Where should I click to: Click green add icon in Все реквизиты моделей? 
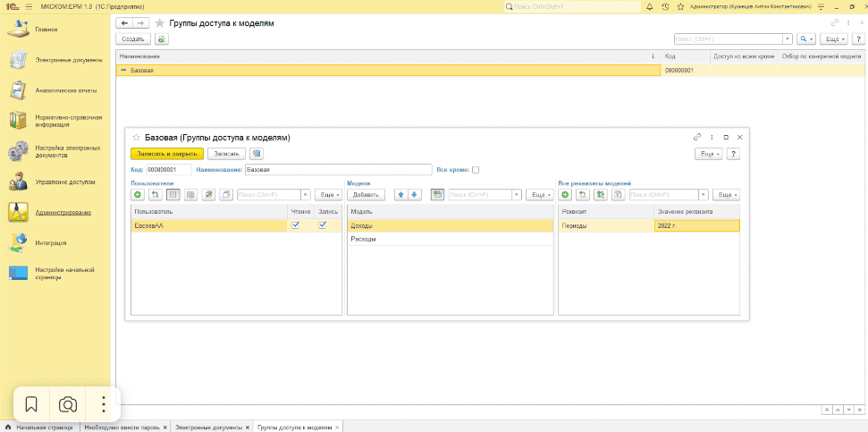click(565, 194)
